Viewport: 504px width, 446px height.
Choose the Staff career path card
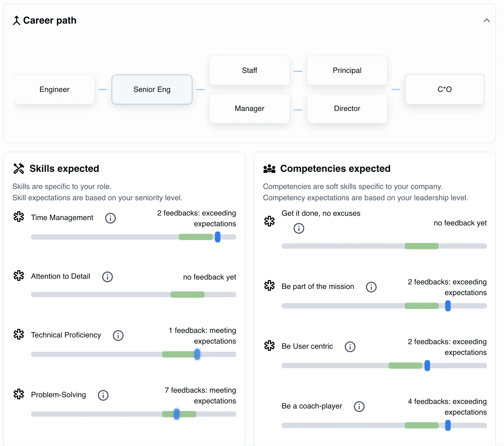(x=250, y=70)
